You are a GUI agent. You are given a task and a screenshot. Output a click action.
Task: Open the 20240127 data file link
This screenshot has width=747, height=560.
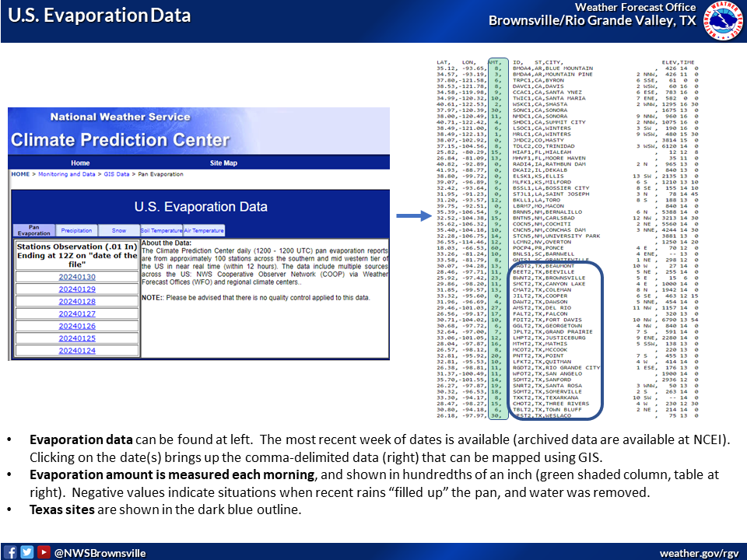77,313
